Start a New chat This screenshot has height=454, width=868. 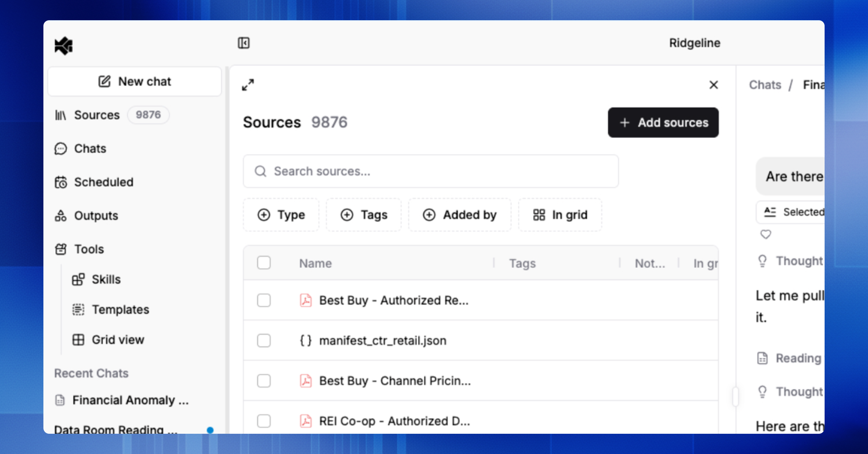point(135,82)
